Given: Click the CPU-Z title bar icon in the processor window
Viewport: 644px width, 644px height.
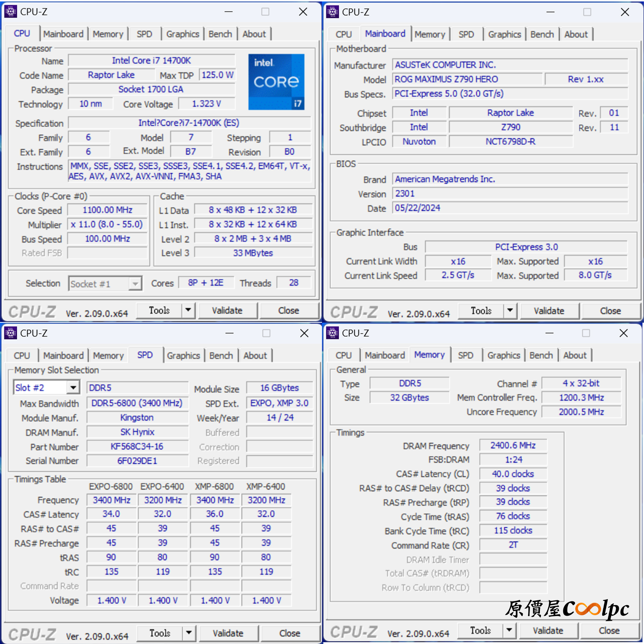Looking at the screenshot, I should pyautogui.click(x=11, y=12).
